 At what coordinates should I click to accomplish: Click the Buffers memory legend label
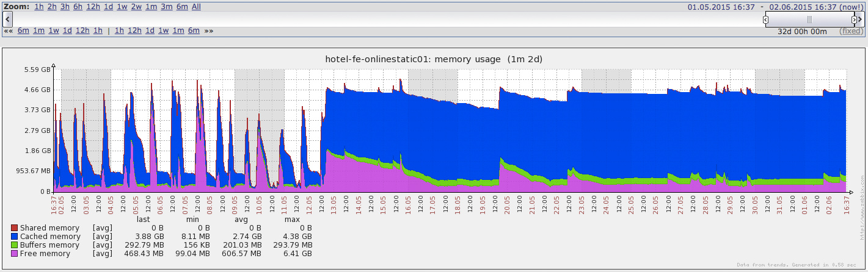(50, 245)
